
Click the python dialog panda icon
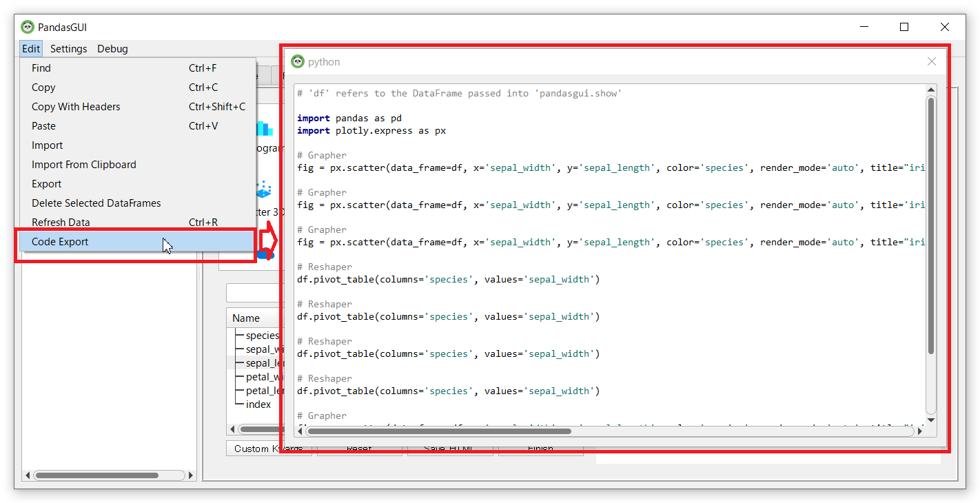[298, 62]
